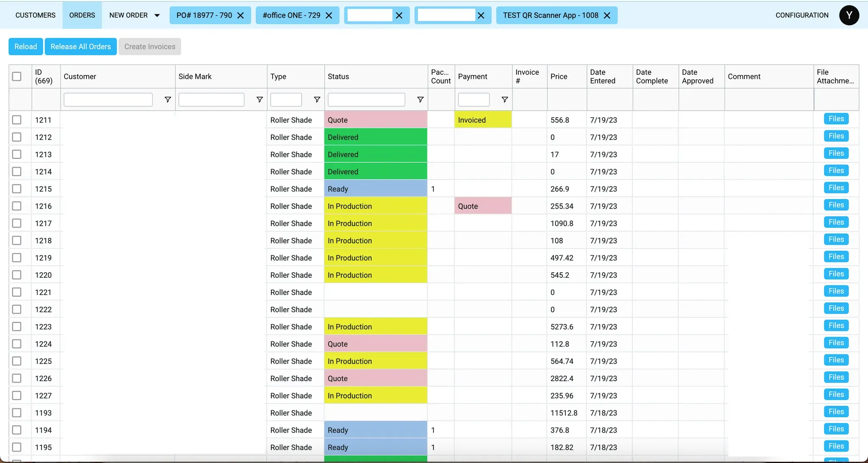Switch to the CUSTOMERS tab
Screen dimensions: 868x463
point(36,15)
